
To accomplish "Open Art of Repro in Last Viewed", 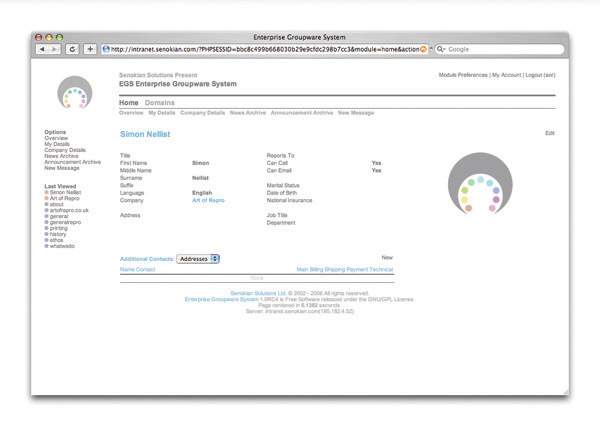I will pos(65,198).
